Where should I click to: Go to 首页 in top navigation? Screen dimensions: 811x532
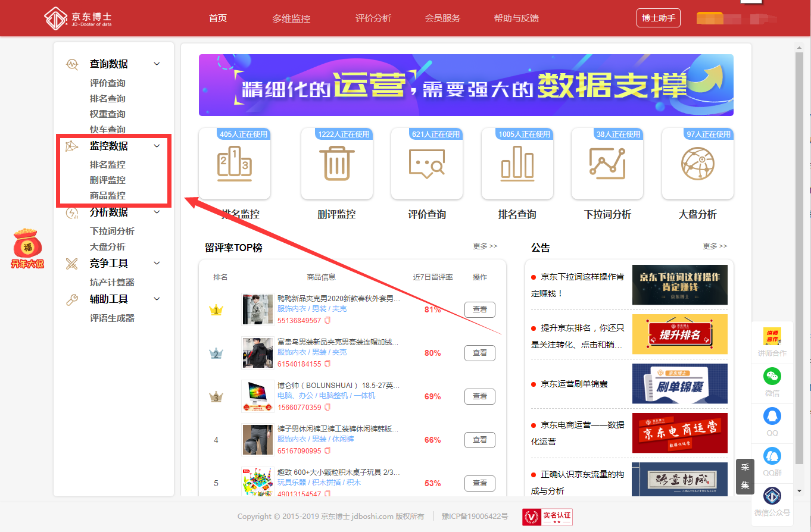pos(218,18)
